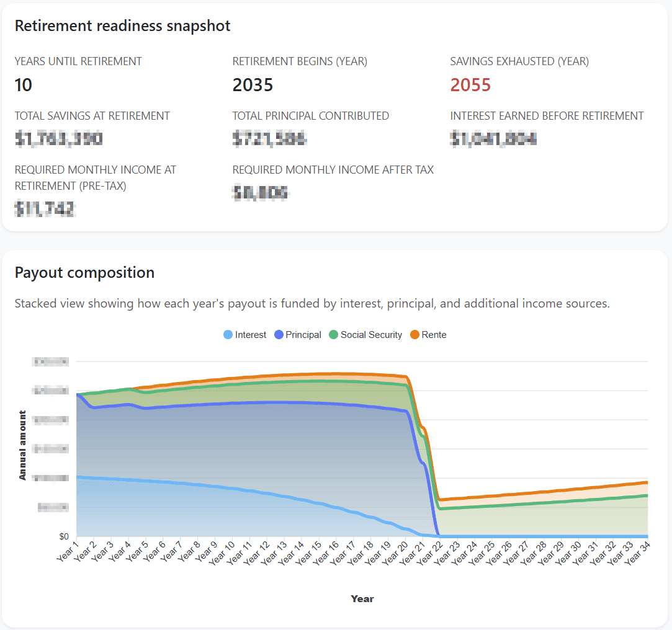Image resolution: width=672 pixels, height=630 pixels.
Task: Click the indigo Principal legend circle
Action: pyautogui.click(x=279, y=335)
